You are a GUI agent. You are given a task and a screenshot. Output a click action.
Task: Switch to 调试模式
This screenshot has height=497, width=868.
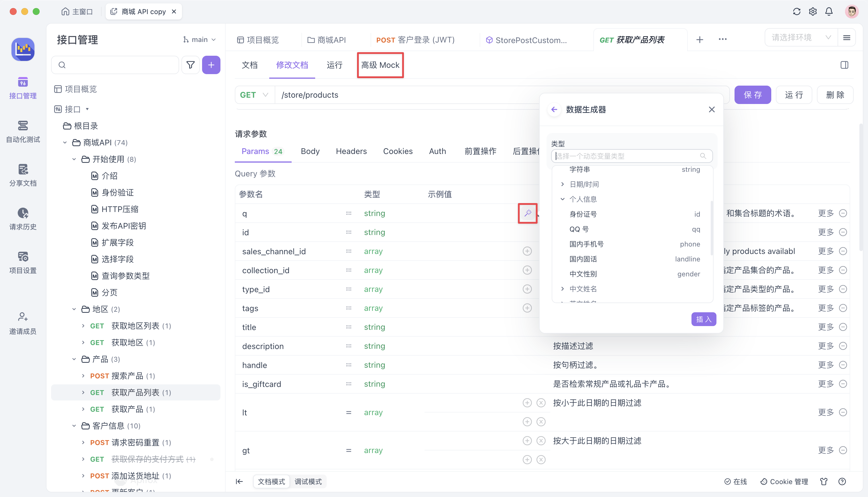pyautogui.click(x=308, y=481)
